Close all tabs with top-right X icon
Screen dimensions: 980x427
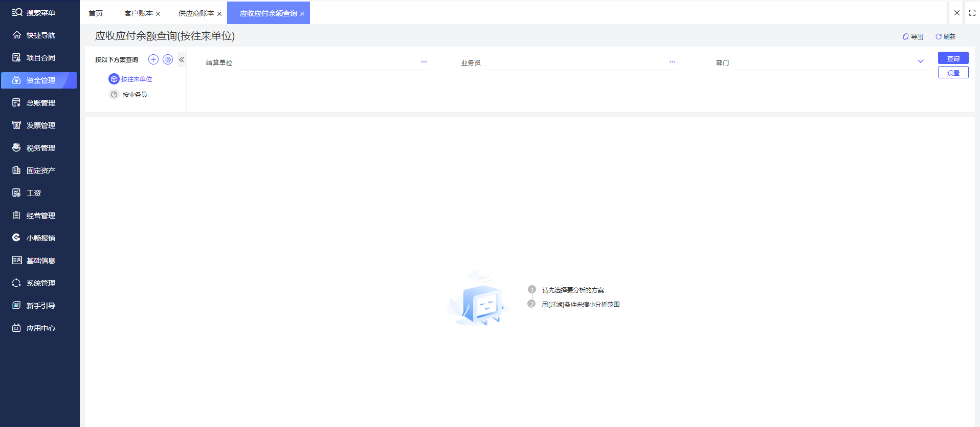point(957,13)
